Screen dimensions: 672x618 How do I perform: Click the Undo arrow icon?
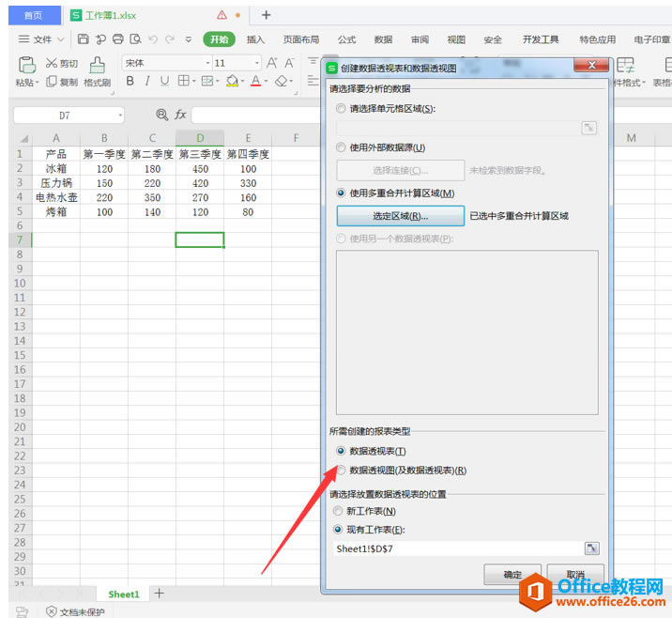(153, 39)
